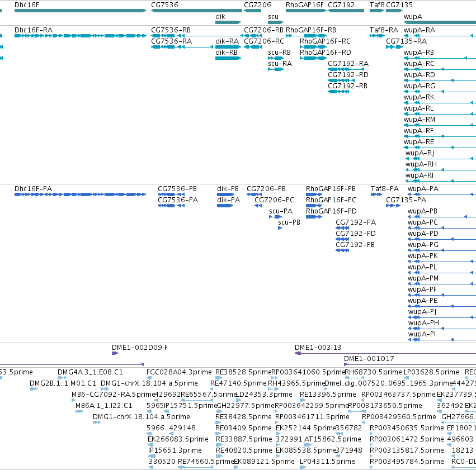Open EST LP03628.5prime
476x470 pixels.
tap(407, 378)
